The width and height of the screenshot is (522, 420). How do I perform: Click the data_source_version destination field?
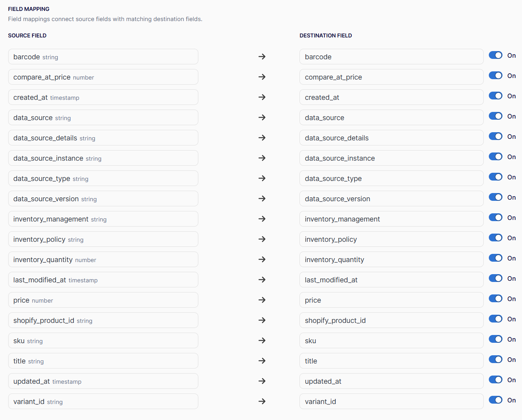click(x=392, y=198)
